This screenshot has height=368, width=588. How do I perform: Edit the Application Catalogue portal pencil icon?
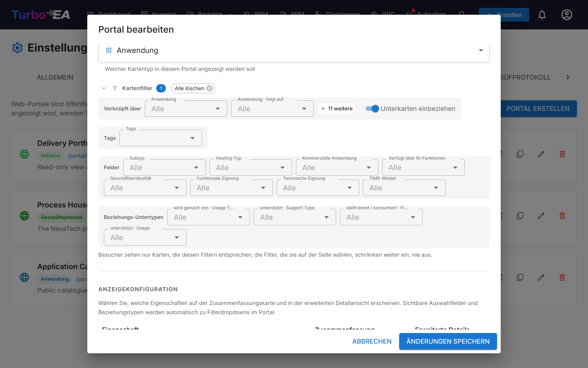click(x=541, y=277)
